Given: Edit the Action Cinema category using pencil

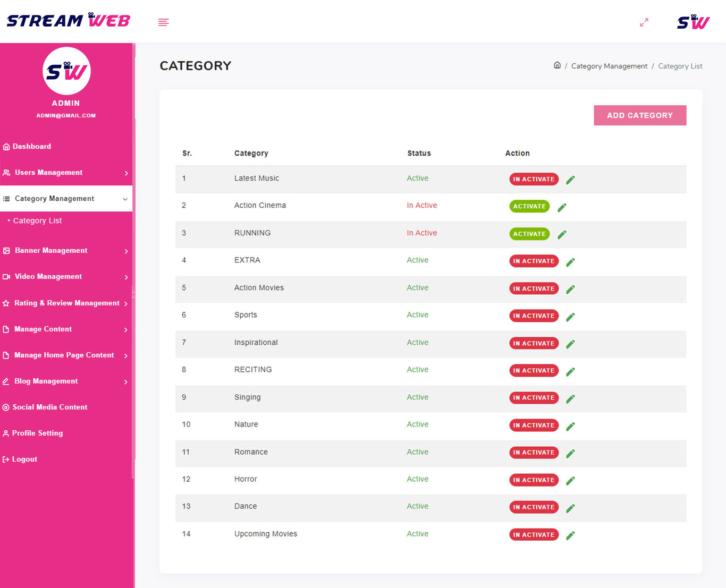Looking at the screenshot, I should pos(562,207).
